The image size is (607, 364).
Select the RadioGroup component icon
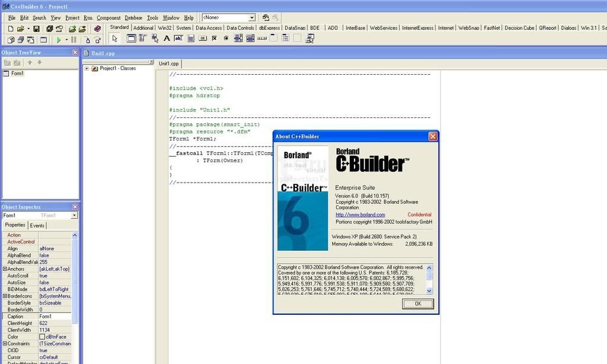[x=286, y=38]
